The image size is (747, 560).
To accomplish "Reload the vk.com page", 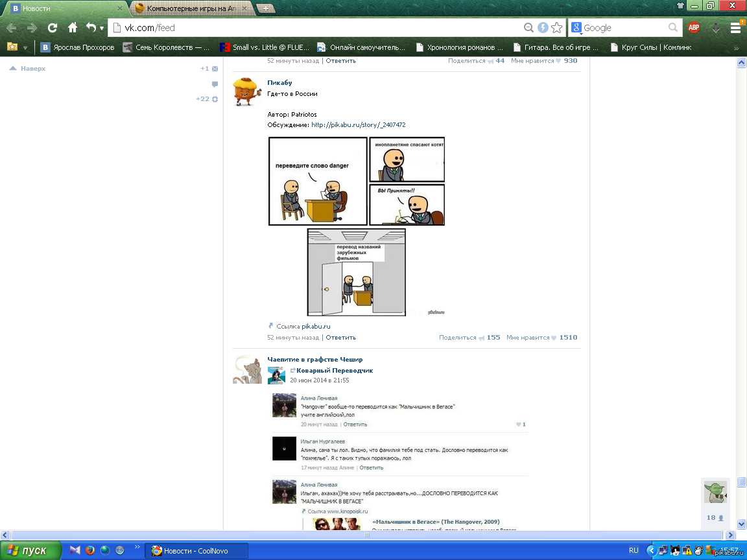I will click(x=53, y=28).
